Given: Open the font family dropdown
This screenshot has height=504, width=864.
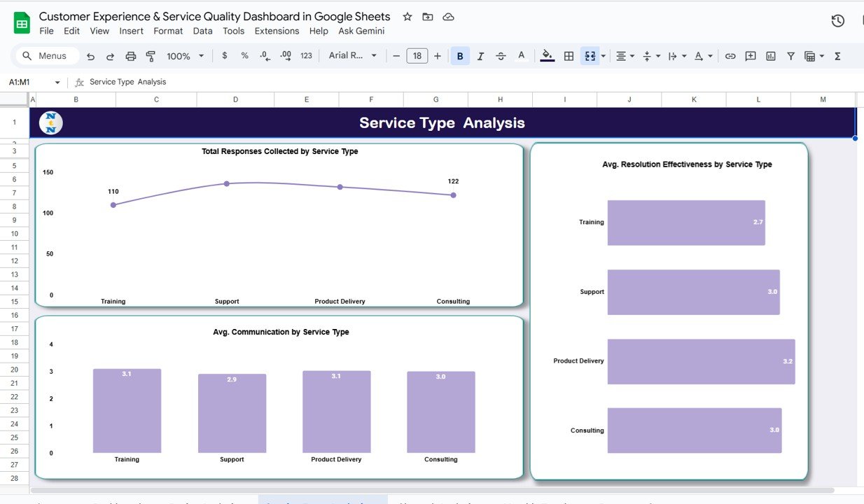Looking at the screenshot, I should tap(353, 55).
